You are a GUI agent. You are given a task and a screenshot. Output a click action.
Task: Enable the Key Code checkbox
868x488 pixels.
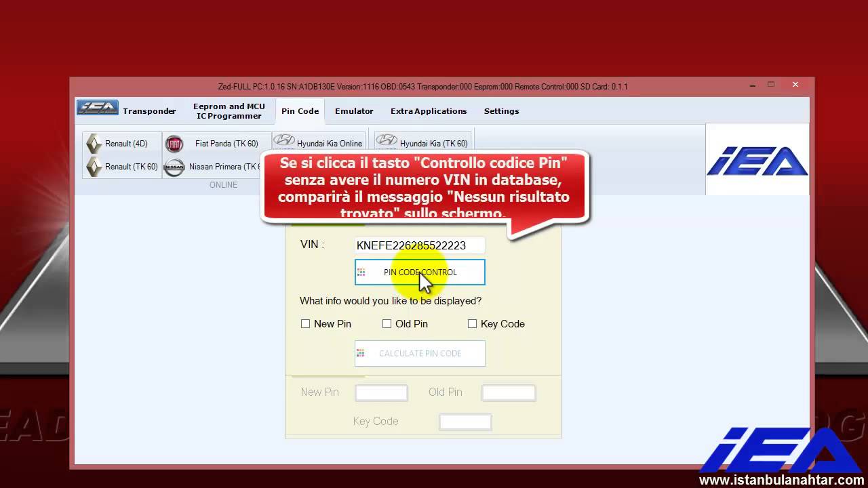coord(472,324)
